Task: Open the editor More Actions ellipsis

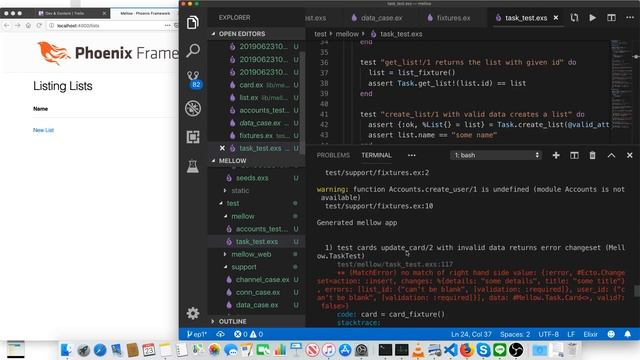Action: pos(630,18)
